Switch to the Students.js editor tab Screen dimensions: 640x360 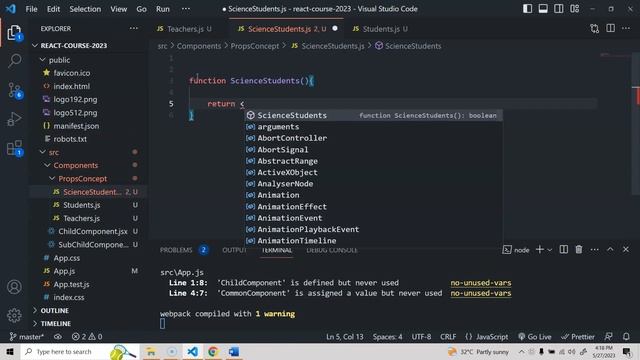pos(380,29)
